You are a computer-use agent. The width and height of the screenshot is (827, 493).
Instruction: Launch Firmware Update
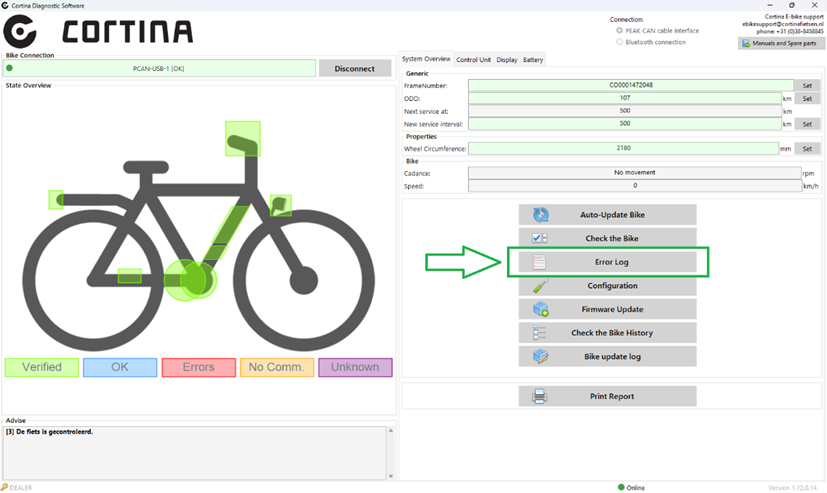608,309
